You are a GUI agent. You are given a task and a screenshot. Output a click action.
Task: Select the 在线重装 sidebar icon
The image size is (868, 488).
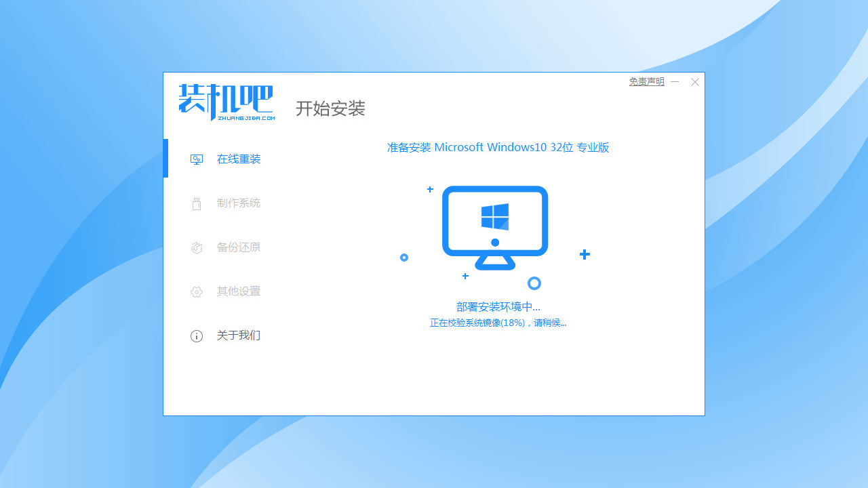(197, 159)
